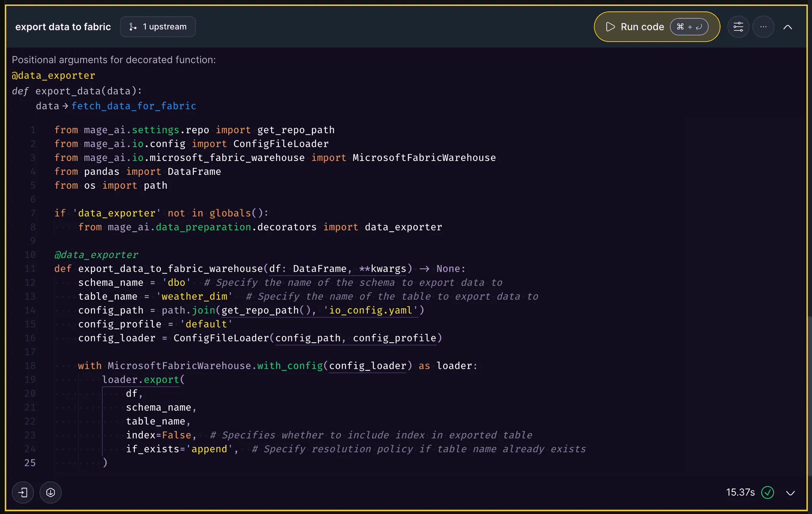Click def export_data(data) signature in header

point(77,91)
